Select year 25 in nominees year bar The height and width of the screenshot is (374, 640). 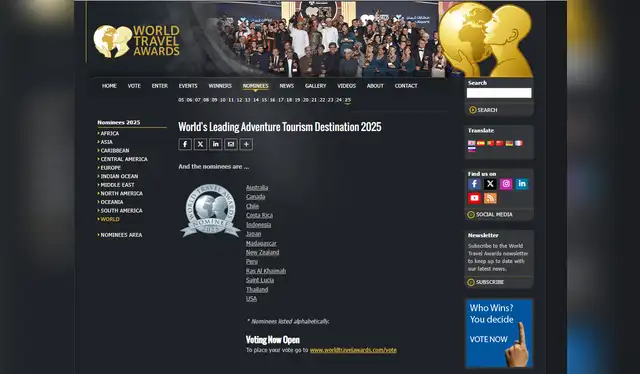(x=347, y=100)
